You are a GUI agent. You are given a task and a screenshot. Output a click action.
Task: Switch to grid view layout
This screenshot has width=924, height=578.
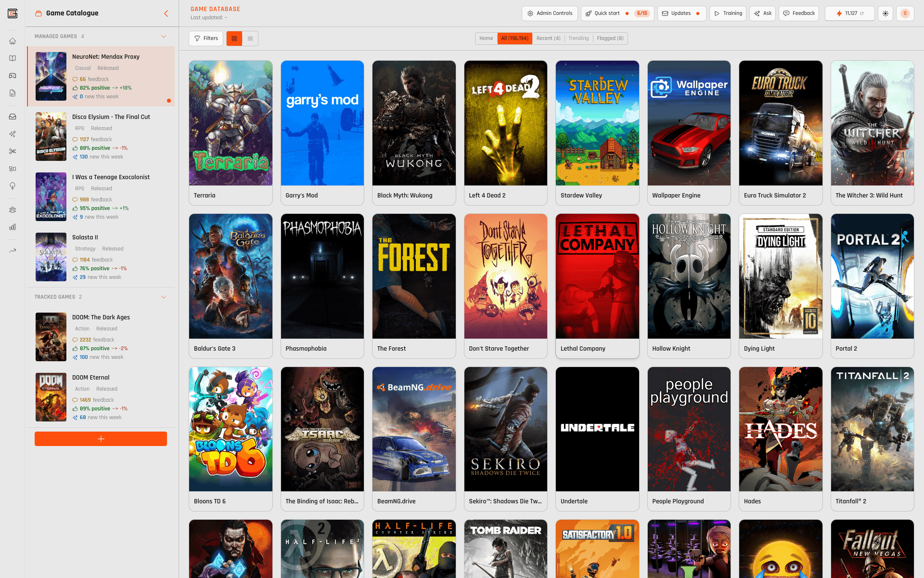click(234, 39)
